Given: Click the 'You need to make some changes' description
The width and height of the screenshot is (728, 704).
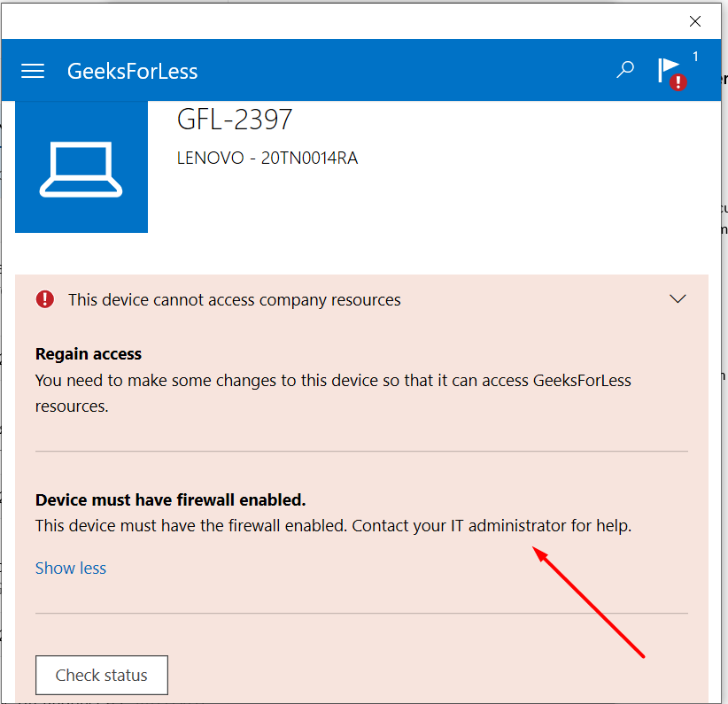Looking at the screenshot, I should point(333,382).
